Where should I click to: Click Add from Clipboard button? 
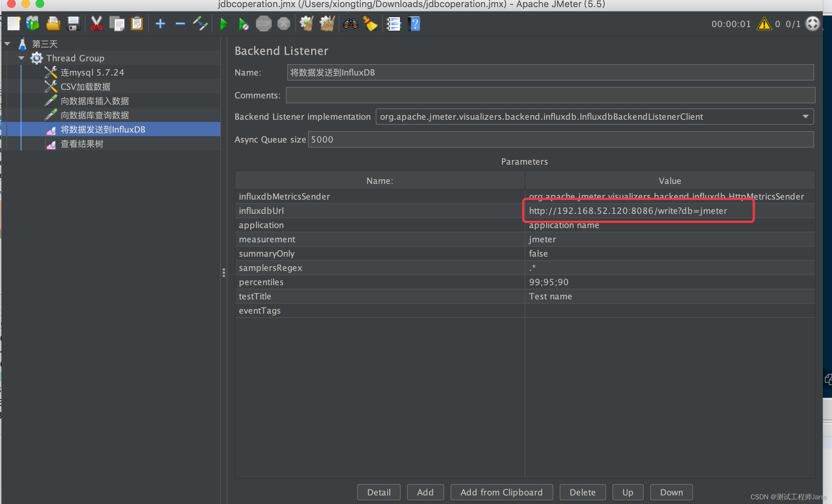[502, 492]
